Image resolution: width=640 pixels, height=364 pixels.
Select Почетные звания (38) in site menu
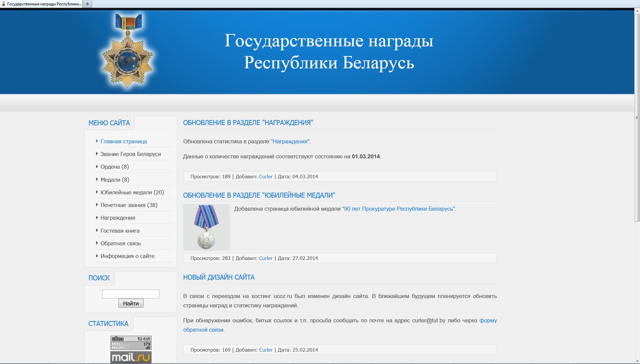pos(129,205)
